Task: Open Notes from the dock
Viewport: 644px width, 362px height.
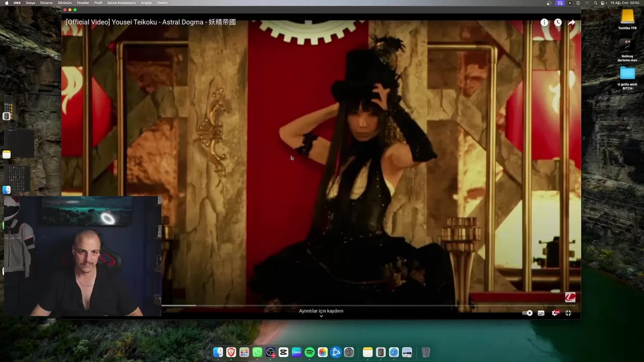Action: 368,352
